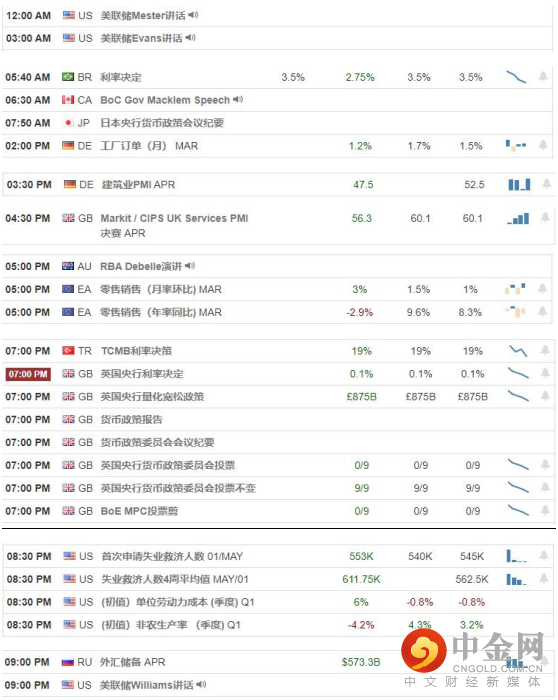Open bar chart icon for DE 建筑业PMI APR
Viewport: 558px width, 700px height.
click(x=519, y=184)
